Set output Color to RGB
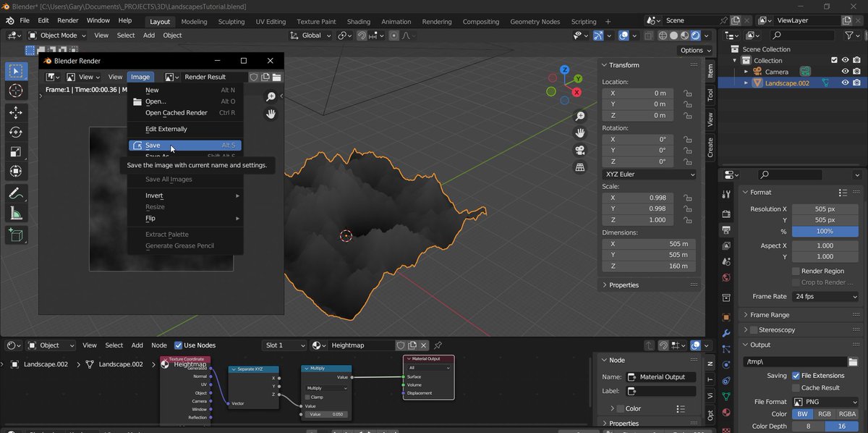This screenshot has width=868, height=433. 825,414
